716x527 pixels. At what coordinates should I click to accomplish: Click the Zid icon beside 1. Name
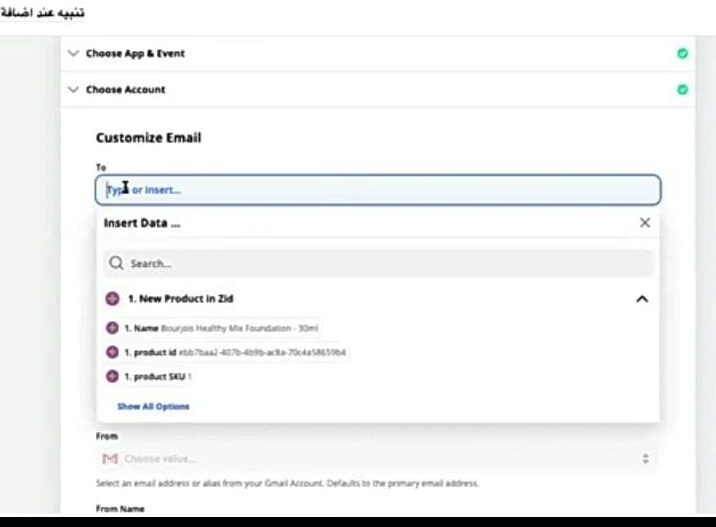pyautogui.click(x=112, y=328)
